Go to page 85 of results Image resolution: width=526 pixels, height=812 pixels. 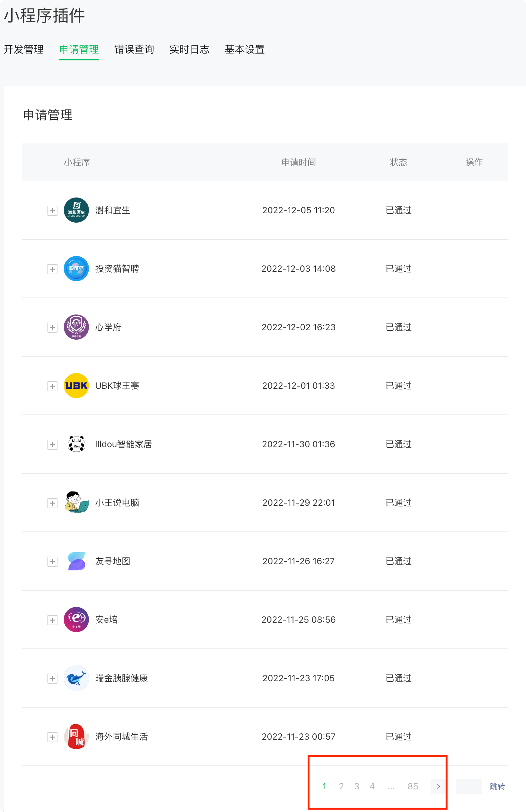pyautogui.click(x=413, y=787)
